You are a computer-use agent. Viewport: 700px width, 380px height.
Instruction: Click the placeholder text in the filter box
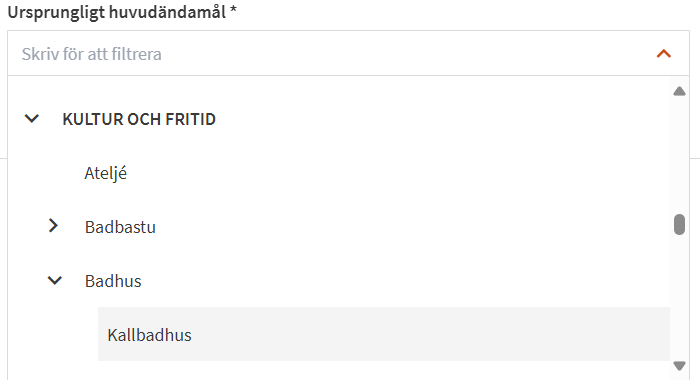92,54
